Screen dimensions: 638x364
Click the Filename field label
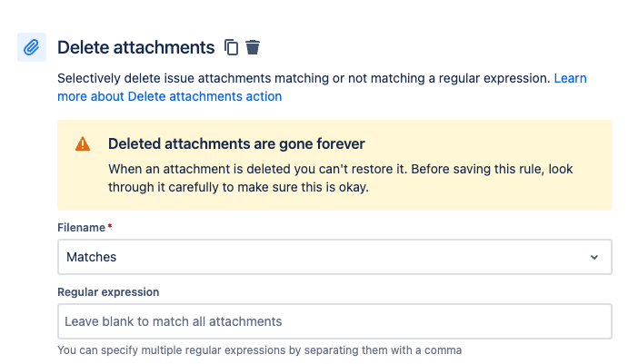[x=82, y=228]
